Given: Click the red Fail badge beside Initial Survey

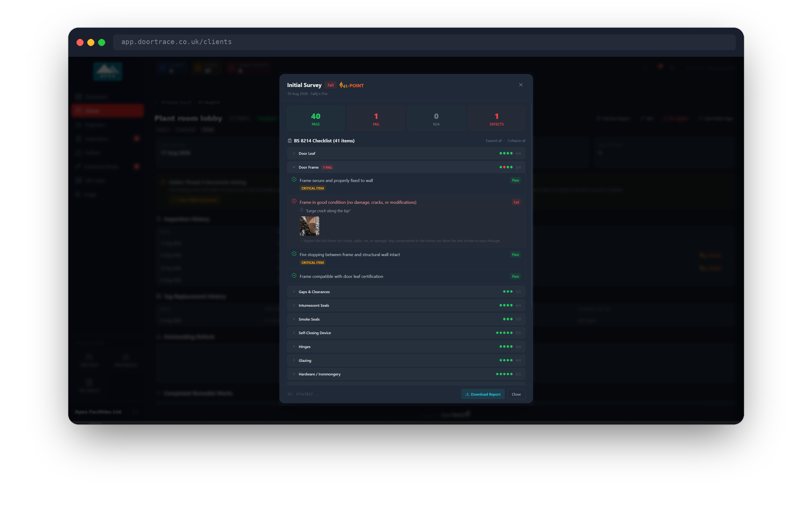Looking at the screenshot, I should coord(330,85).
